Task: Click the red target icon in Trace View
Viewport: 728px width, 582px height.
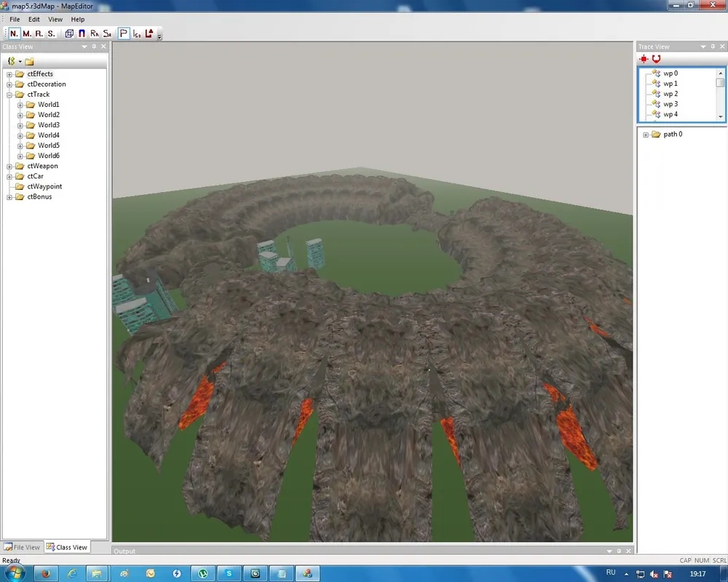Action: (x=644, y=59)
